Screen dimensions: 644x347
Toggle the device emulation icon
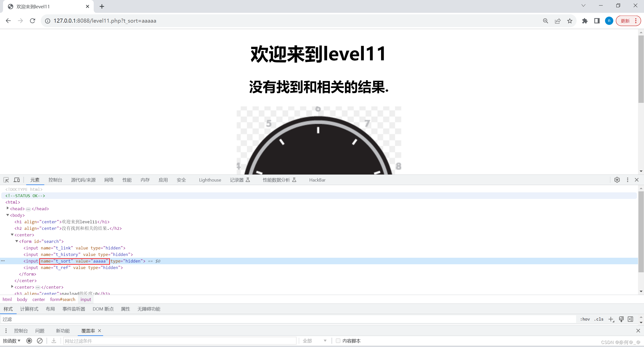pyautogui.click(x=17, y=180)
